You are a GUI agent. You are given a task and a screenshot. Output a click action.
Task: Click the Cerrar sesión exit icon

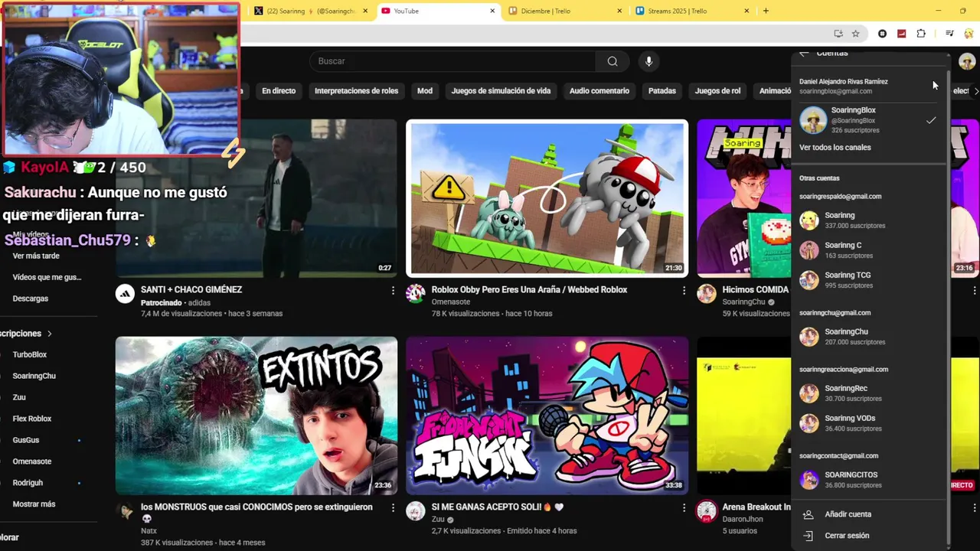click(x=808, y=536)
